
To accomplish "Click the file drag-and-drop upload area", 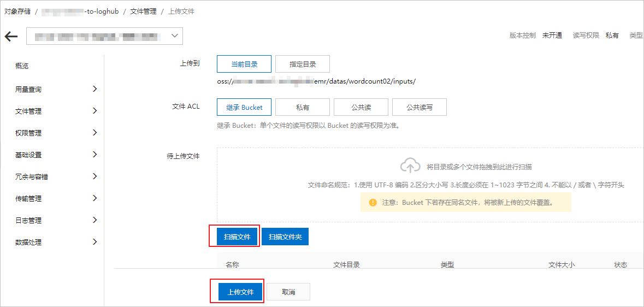I will [430, 185].
